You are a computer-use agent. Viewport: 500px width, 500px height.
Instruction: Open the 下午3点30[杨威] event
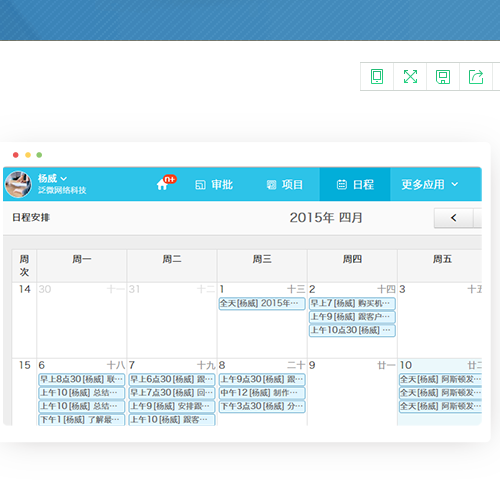(262, 406)
